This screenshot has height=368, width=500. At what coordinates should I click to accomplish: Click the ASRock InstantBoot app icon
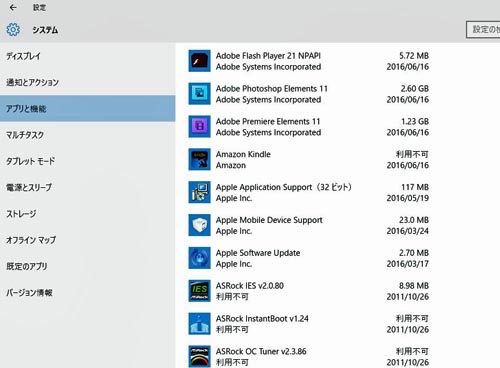pyautogui.click(x=199, y=324)
